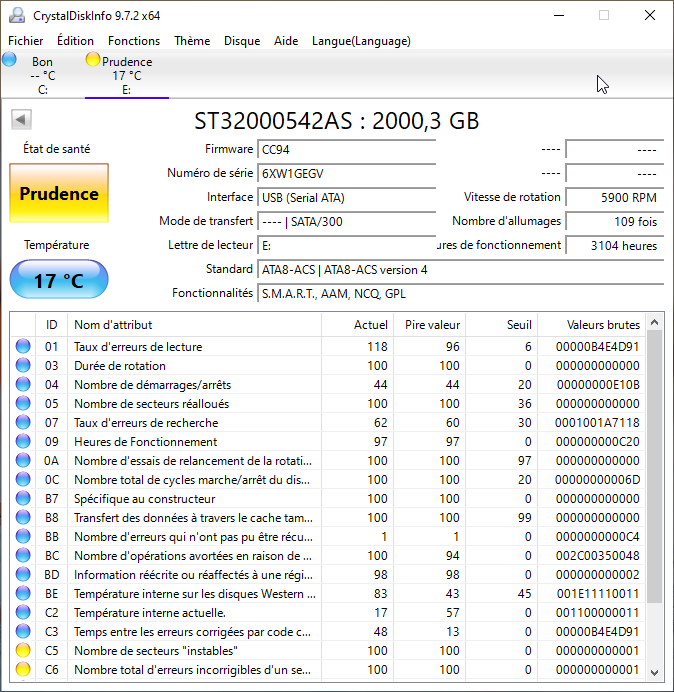Viewport: 674px width, 692px height.
Task: Open the Fichier menu
Action: coord(26,41)
